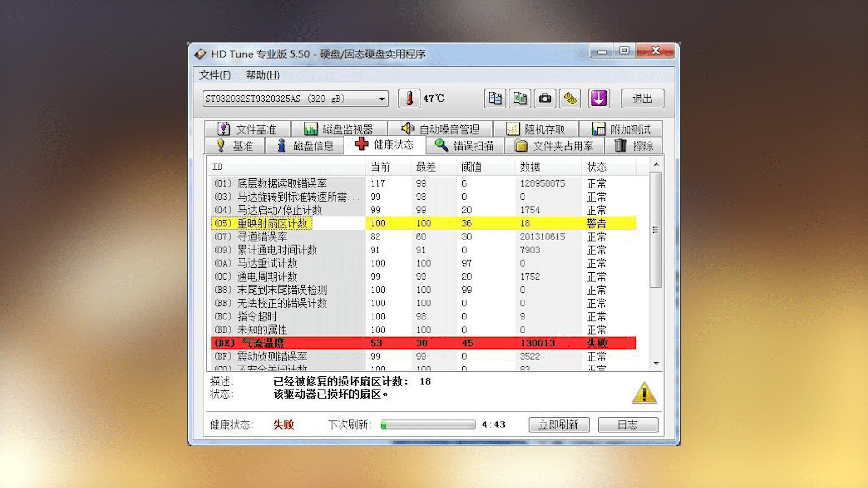
Task: Click the 4:43 refresh countdown
Action: click(493, 425)
